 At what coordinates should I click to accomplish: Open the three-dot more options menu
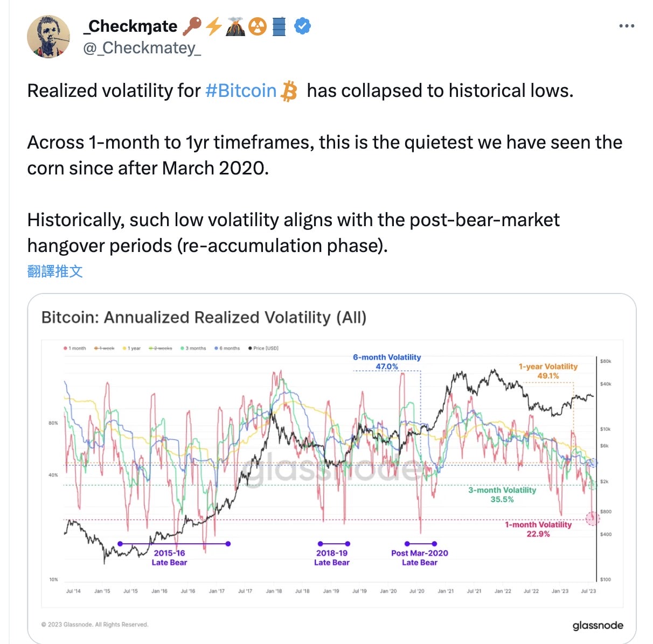pyautogui.click(x=627, y=26)
